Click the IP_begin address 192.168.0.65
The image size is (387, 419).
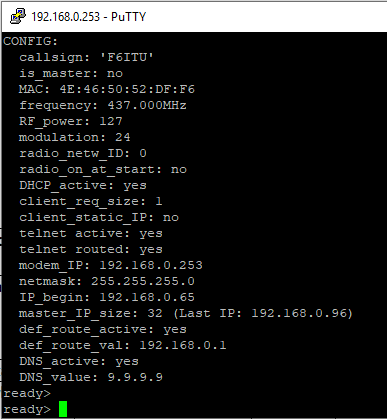(147, 297)
